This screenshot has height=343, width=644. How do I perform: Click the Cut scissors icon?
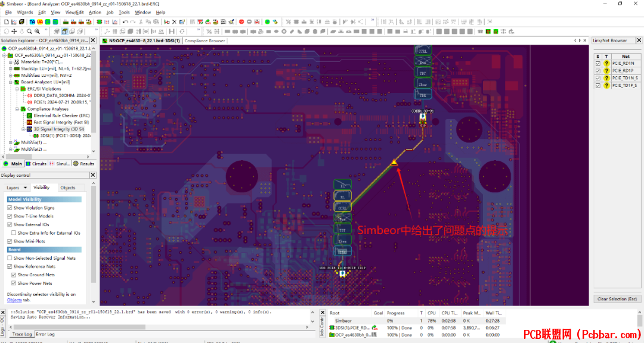point(141,22)
